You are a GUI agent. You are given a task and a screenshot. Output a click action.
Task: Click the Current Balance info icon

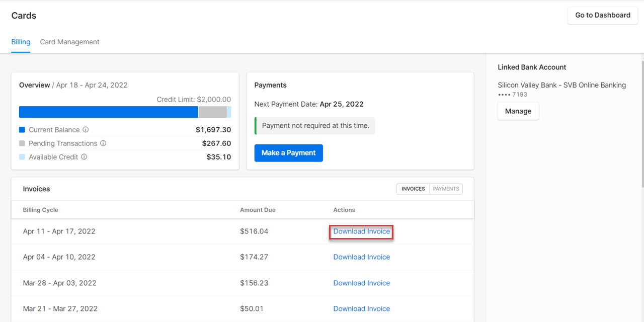[x=86, y=130]
